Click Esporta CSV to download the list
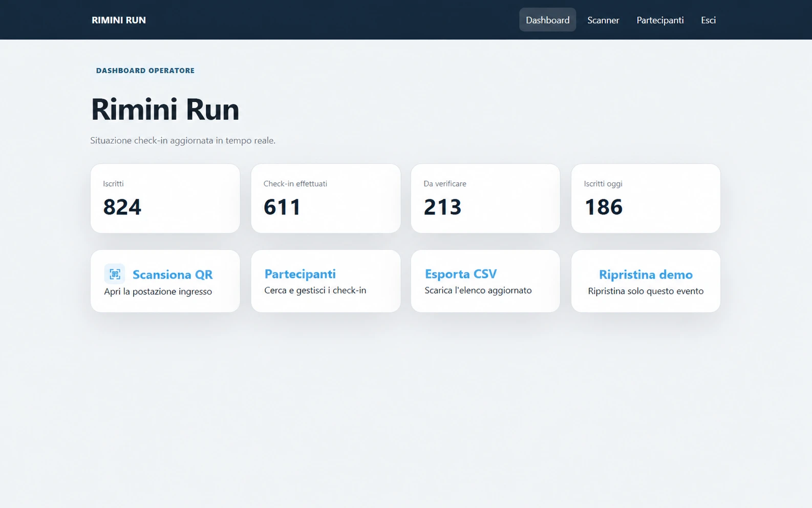This screenshot has height=508, width=812. point(485,281)
